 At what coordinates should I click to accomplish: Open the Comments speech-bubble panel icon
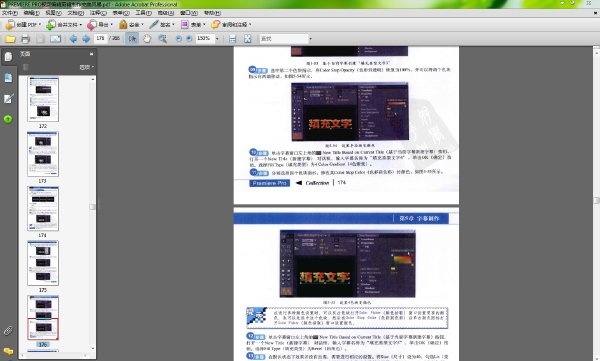(x=8, y=351)
